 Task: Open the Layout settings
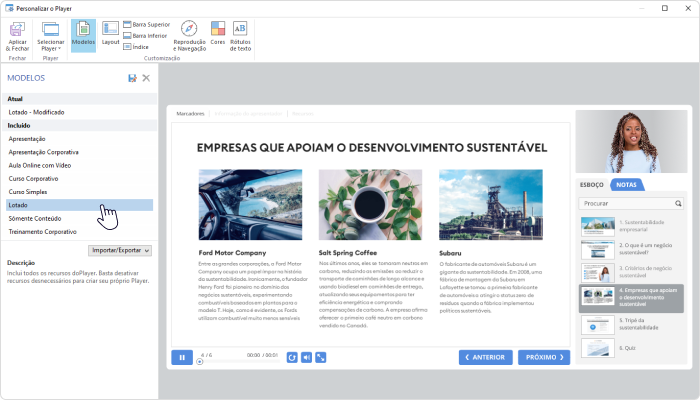[x=110, y=33]
